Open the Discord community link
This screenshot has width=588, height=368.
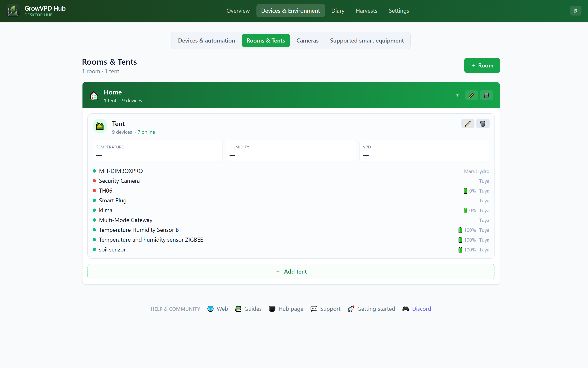pyautogui.click(x=421, y=309)
